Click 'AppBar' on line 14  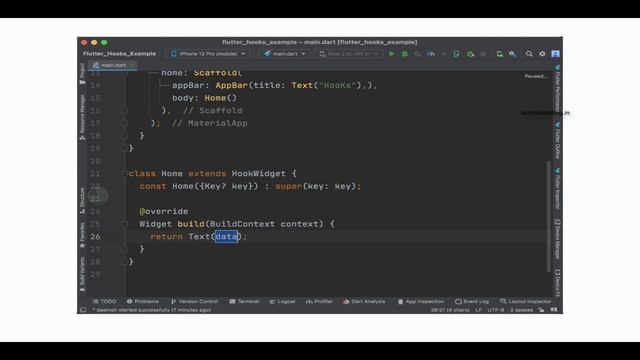coord(231,85)
